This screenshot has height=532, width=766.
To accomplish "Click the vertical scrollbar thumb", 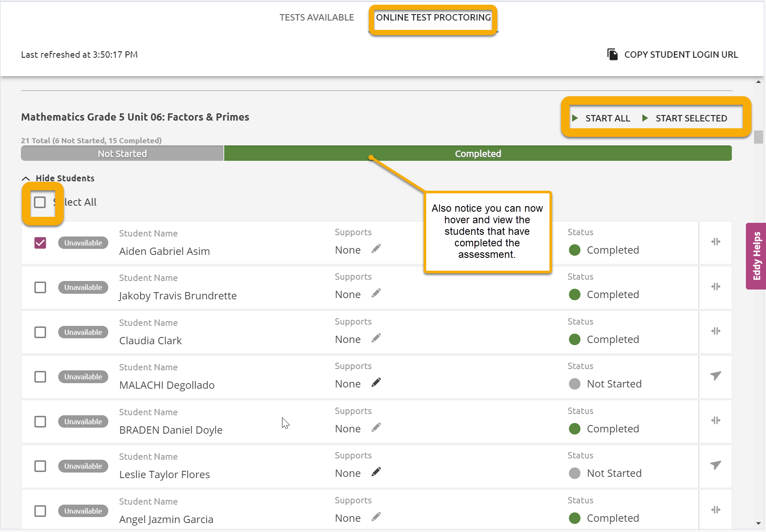I will click(x=758, y=137).
